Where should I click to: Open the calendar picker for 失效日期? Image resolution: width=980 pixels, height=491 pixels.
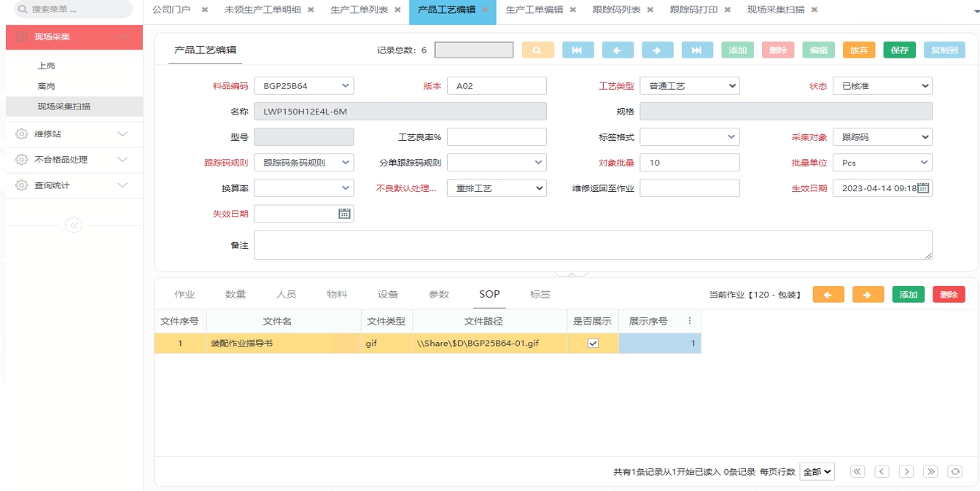pos(344,214)
